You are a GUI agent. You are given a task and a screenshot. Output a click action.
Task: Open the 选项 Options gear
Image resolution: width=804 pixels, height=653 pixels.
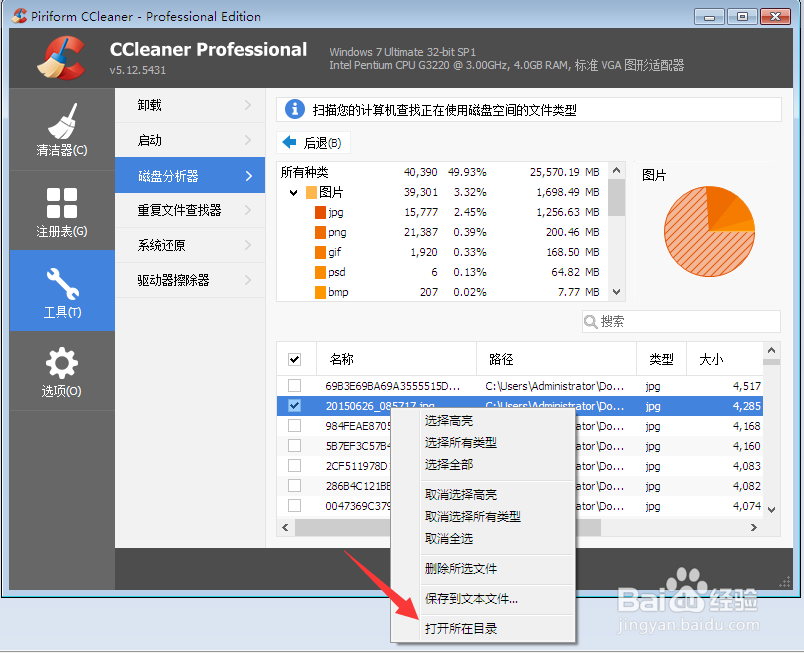pos(62,371)
